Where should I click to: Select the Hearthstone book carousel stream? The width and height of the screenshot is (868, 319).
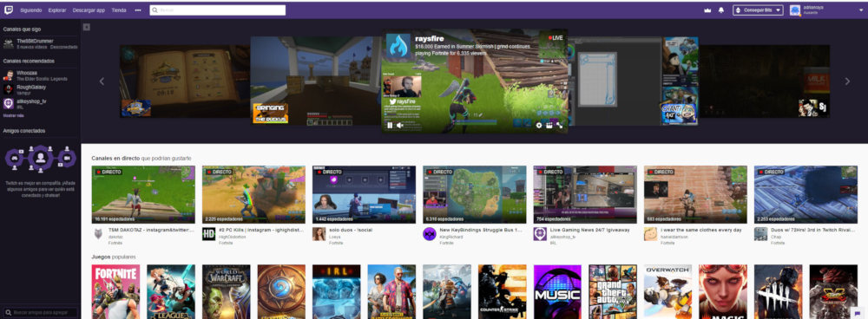tap(185, 81)
